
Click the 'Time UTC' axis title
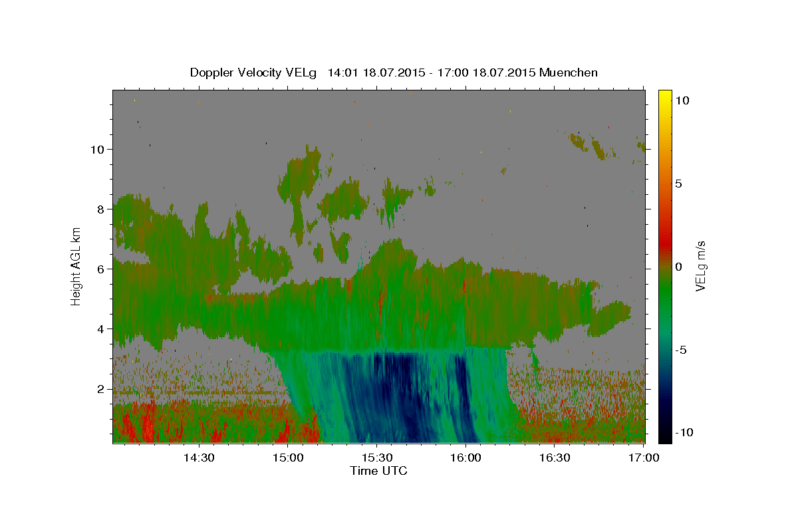pos(378,471)
